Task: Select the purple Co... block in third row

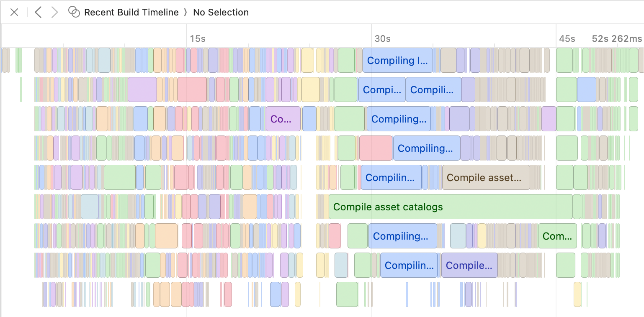Action: [283, 119]
